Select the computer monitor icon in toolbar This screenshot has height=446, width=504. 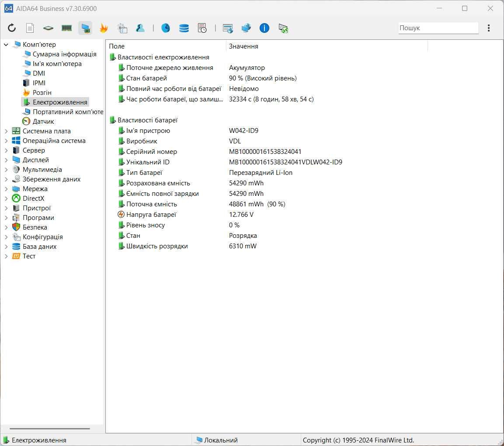click(x=85, y=28)
